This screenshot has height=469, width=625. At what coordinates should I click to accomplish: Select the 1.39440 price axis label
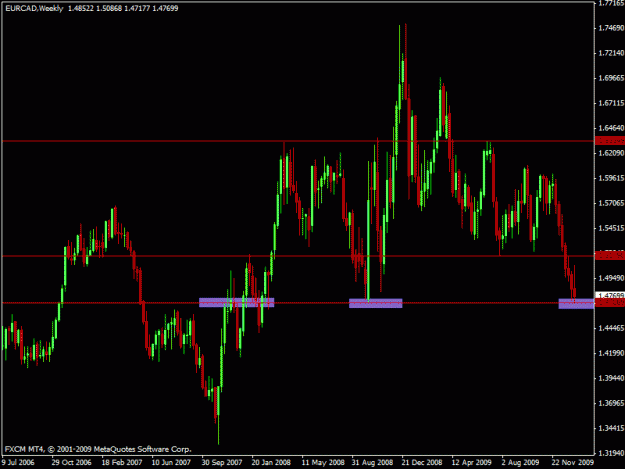coord(611,378)
